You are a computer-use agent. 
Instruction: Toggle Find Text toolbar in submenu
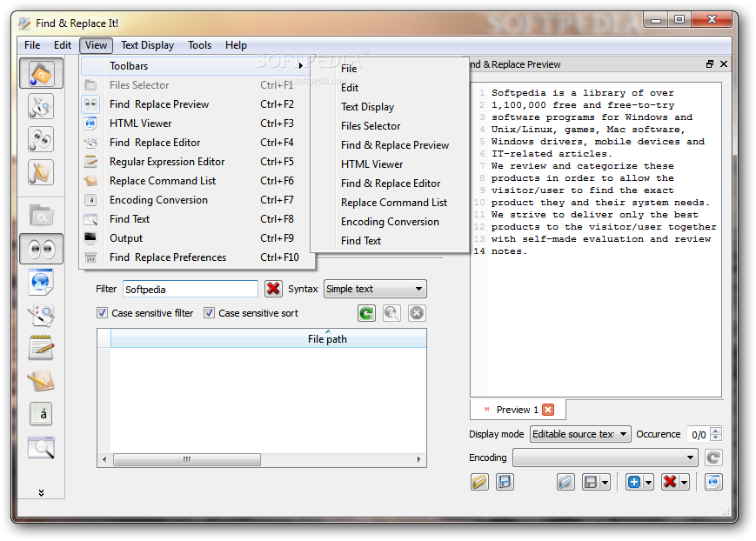(x=390, y=241)
